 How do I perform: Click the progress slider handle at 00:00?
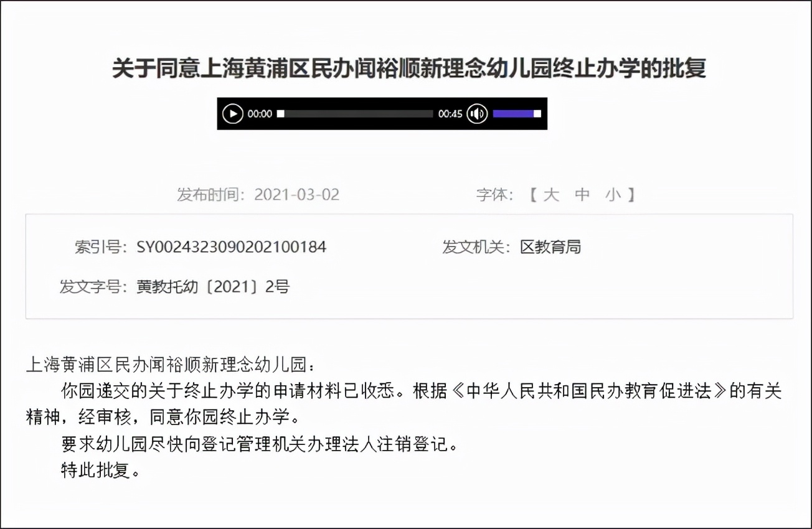click(281, 113)
